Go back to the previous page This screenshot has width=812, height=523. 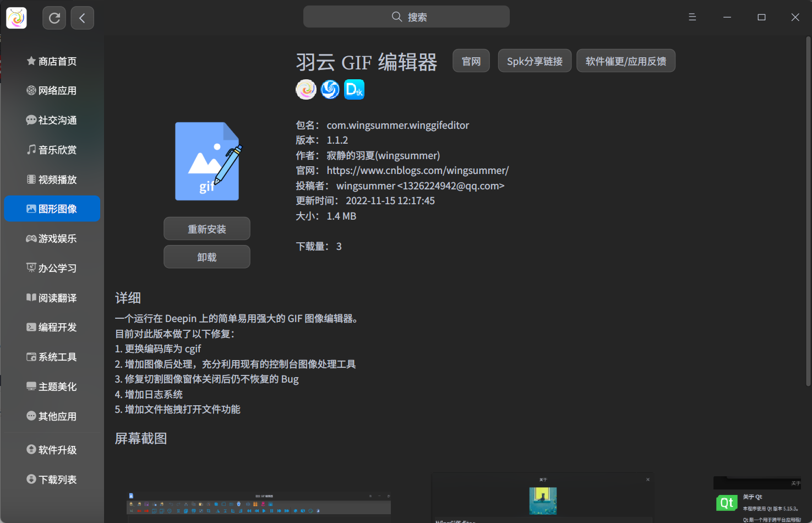pyautogui.click(x=82, y=18)
